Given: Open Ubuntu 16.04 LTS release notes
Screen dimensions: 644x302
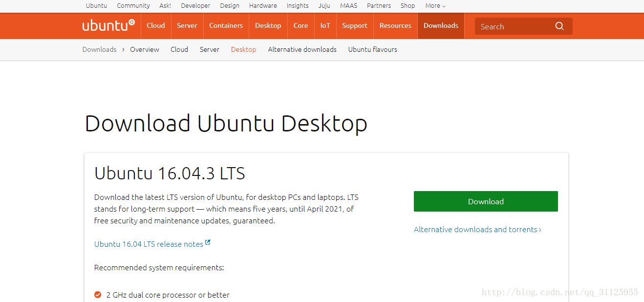Looking at the screenshot, I should 149,244.
